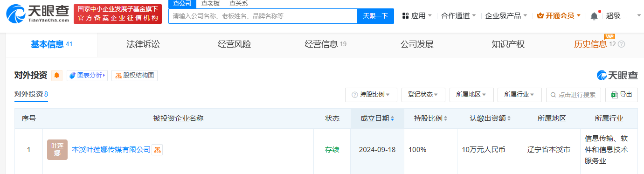Click the notification bell in top header
Viewport: 644px width, 174px height.
[594, 16]
